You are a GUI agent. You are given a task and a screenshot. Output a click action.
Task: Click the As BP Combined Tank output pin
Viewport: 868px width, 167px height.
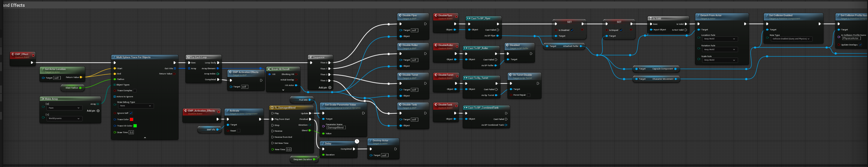click(x=506, y=125)
